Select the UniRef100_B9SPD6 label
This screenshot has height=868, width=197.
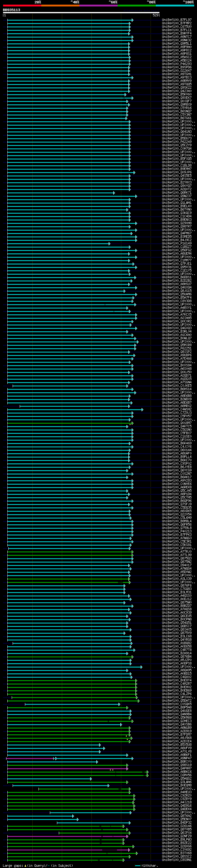coord(177,67)
